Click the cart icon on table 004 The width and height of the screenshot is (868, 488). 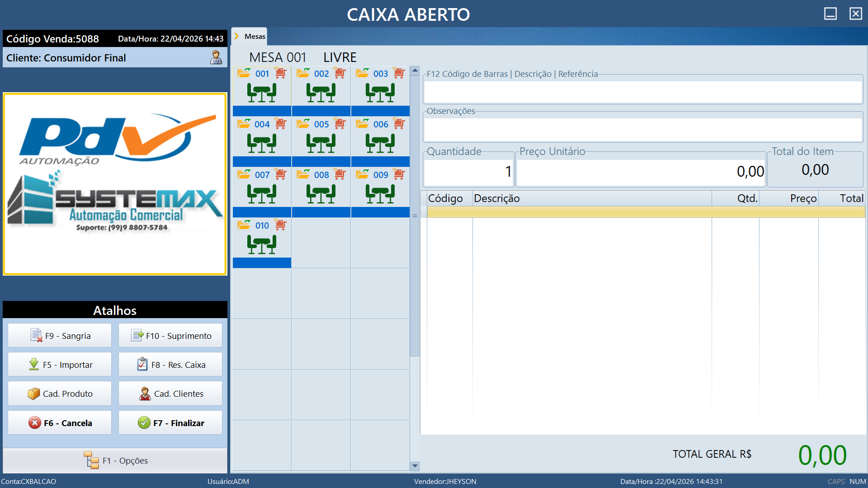[x=281, y=123]
